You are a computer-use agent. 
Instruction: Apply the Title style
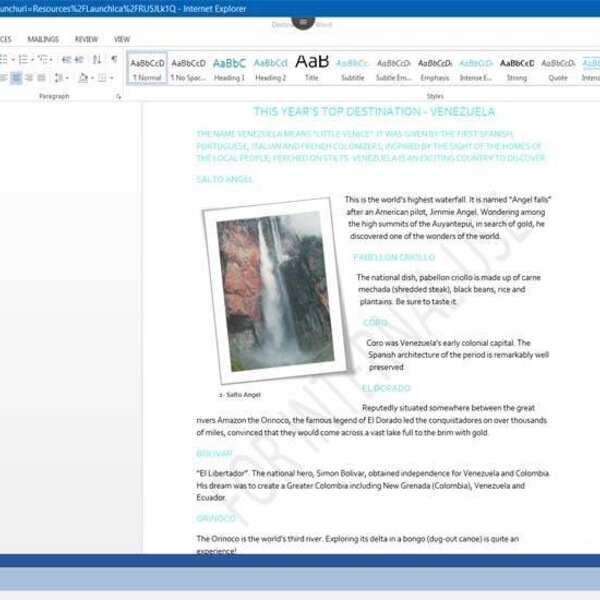pyautogui.click(x=312, y=68)
